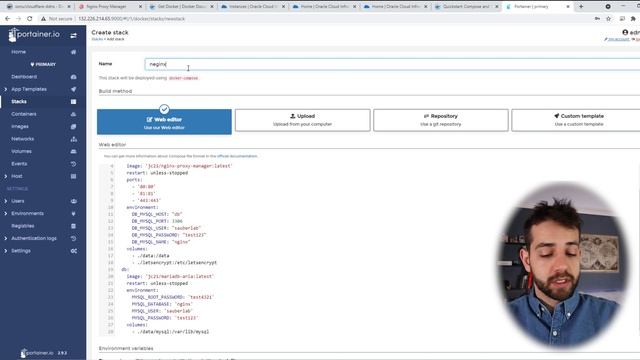This screenshot has width=640, height=360.
Task: Click the Users group icon
Action: 73,201
